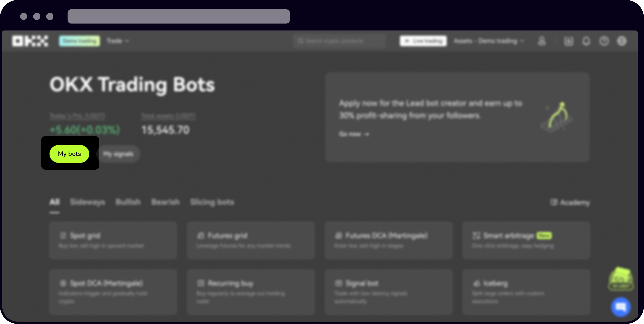
Task: Expand the Trade dropdown menu
Action: coord(118,41)
